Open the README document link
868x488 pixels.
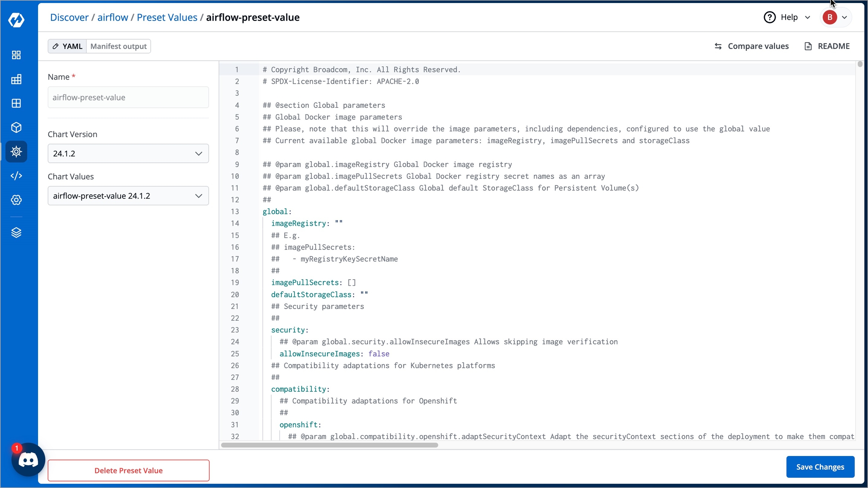click(x=827, y=46)
